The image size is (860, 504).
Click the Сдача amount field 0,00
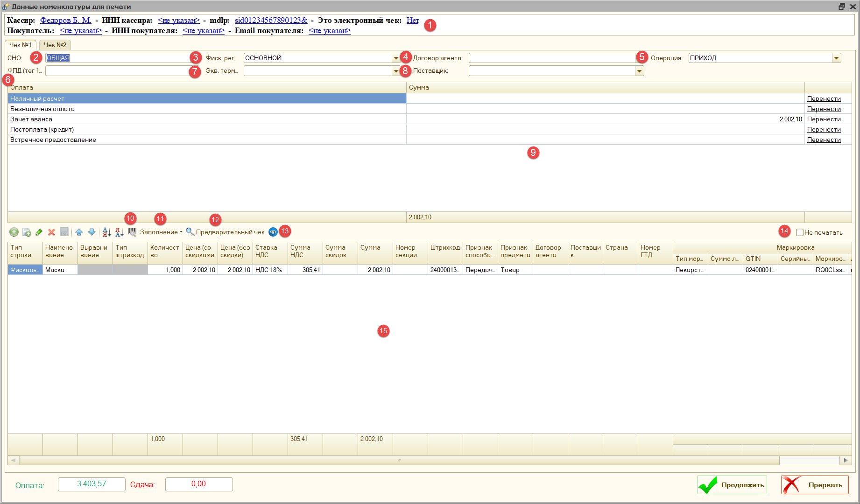(199, 484)
